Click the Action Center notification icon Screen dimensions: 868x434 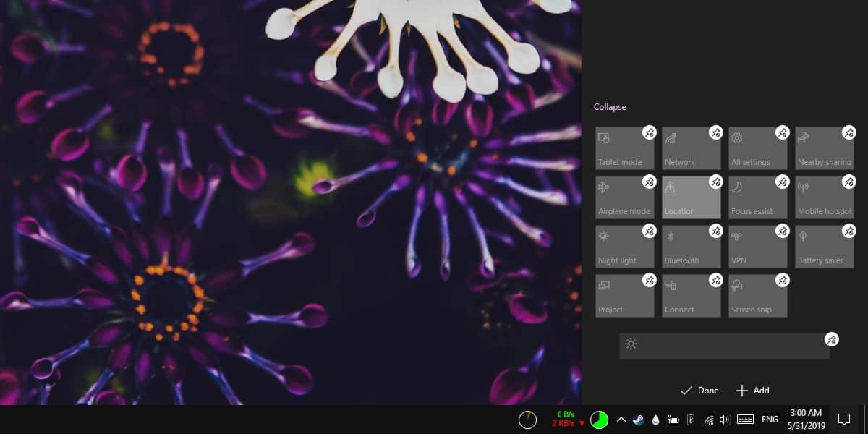843,420
